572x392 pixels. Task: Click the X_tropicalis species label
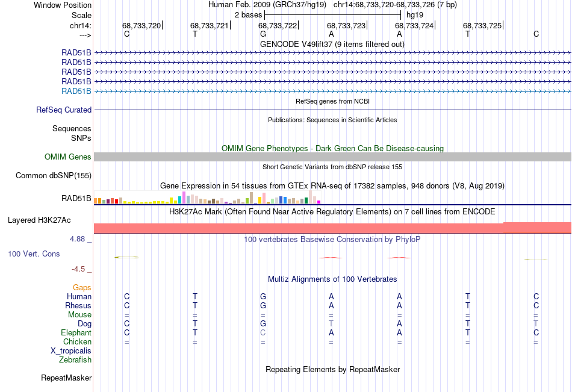click(x=71, y=351)
